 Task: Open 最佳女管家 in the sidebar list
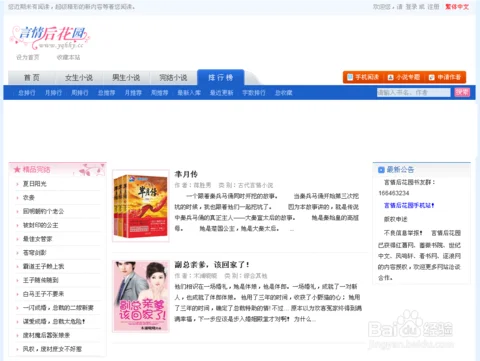tap(37, 239)
